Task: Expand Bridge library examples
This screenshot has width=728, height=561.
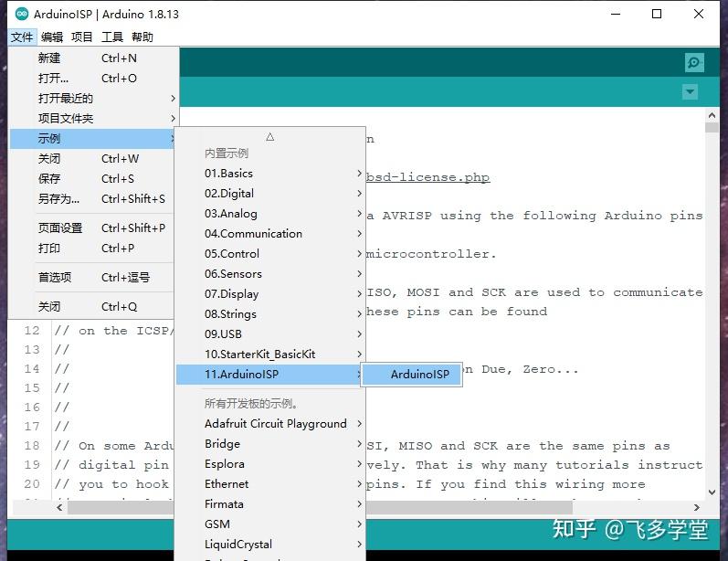Action: coord(270,443)
